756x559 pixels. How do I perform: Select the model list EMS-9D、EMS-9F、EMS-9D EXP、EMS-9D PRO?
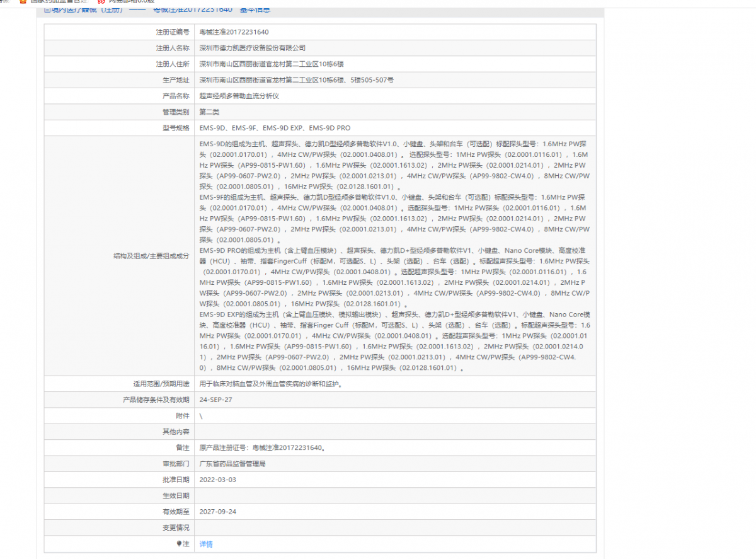(275, 128)
